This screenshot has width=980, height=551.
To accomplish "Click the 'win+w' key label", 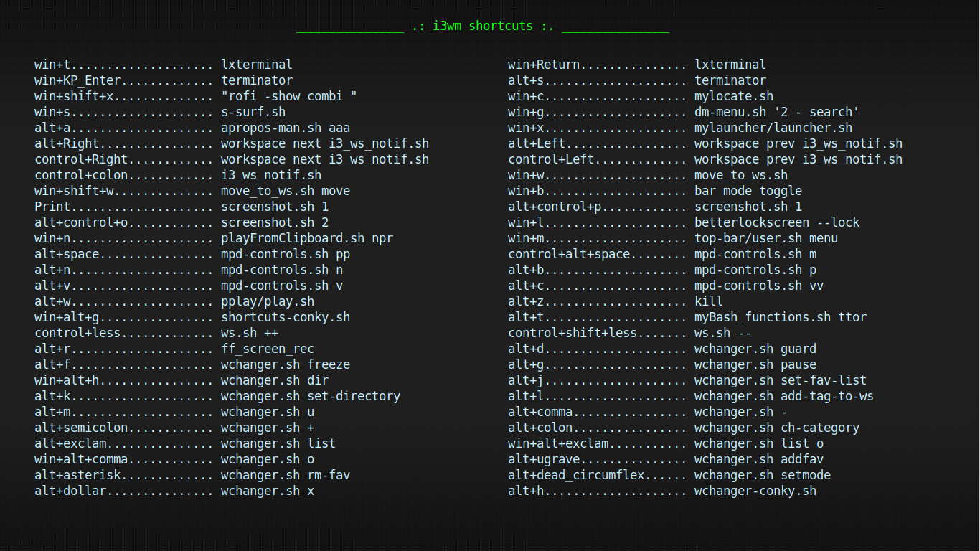I will [526, 175].
